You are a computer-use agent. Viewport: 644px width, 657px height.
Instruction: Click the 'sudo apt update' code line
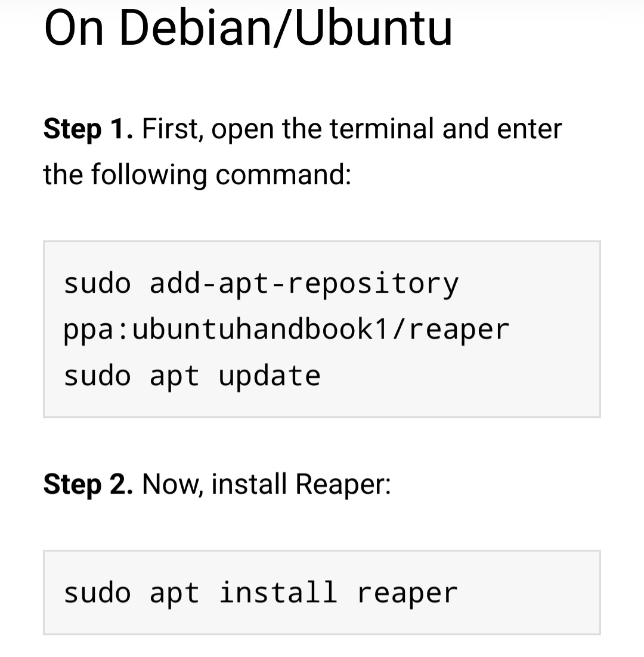192,376
